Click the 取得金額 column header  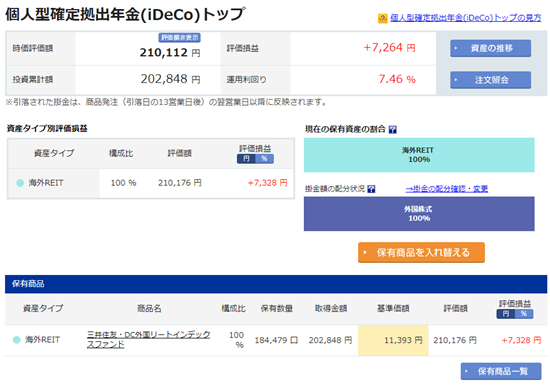[331, 309]
